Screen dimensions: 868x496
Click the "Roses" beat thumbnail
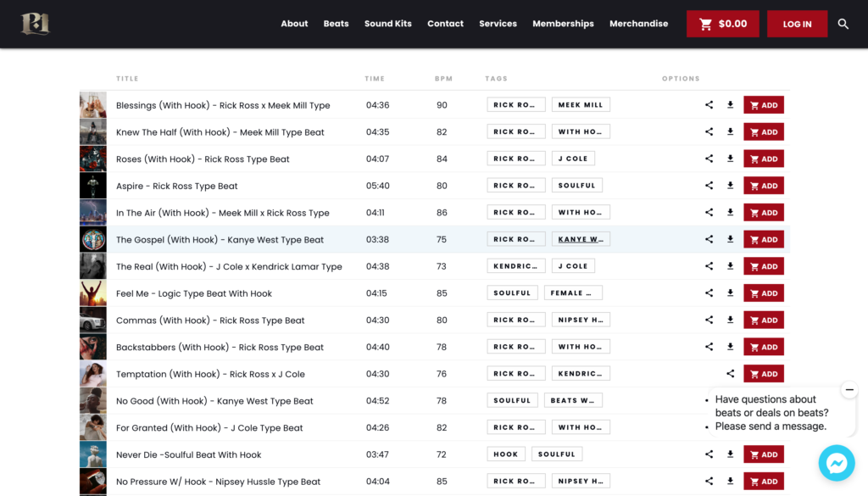coord(92,159)
